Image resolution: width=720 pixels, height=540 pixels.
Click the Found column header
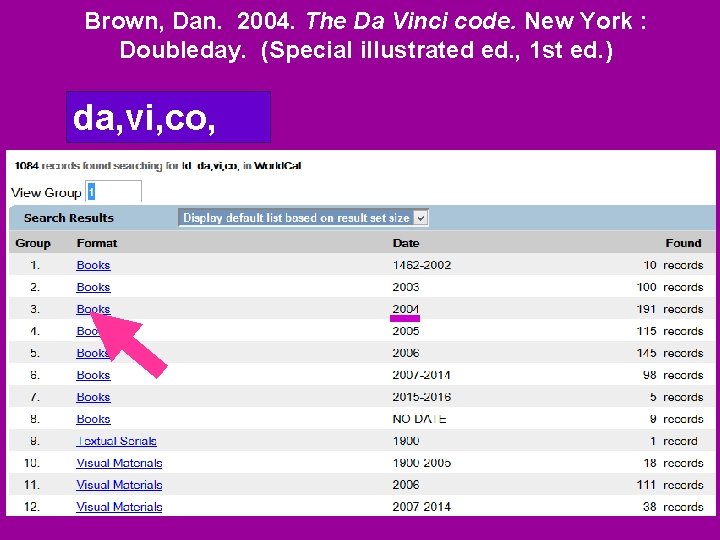pyautogui.click(x=683, y=243)
